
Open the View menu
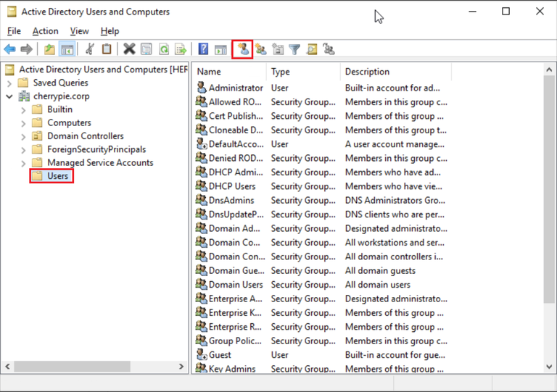click(79, 31)
